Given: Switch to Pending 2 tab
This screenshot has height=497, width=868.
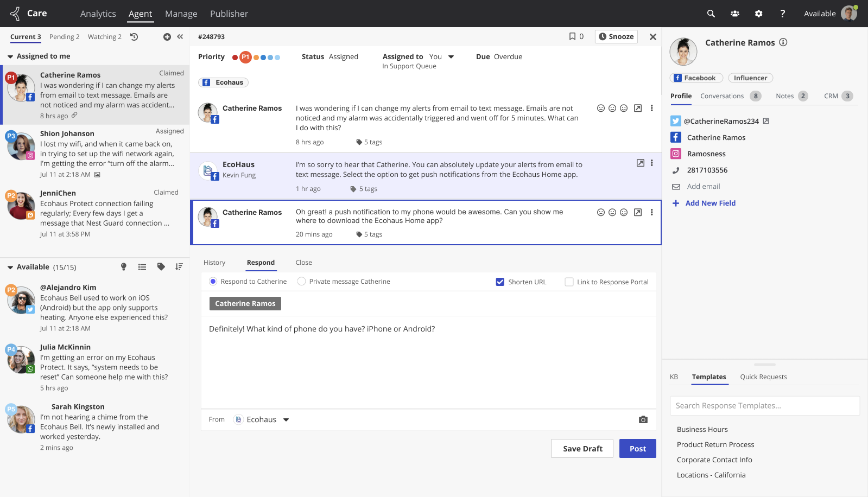Looking at the screenshot, I should coord(65,37).
